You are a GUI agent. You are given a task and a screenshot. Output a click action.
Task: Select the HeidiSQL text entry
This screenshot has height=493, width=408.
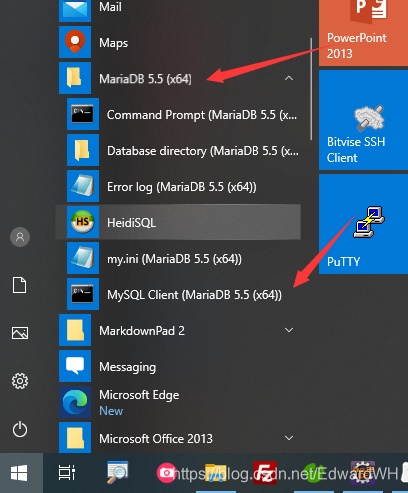131,223
